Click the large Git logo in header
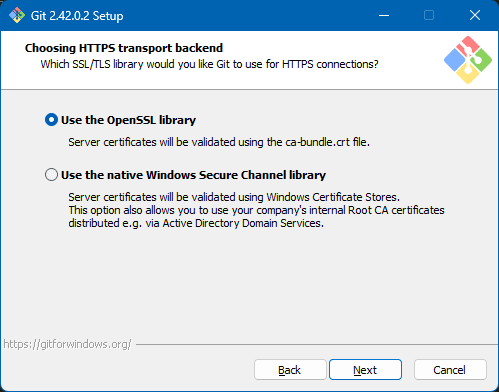The height and width of the screenshot is (392, 499). point(468,60)
